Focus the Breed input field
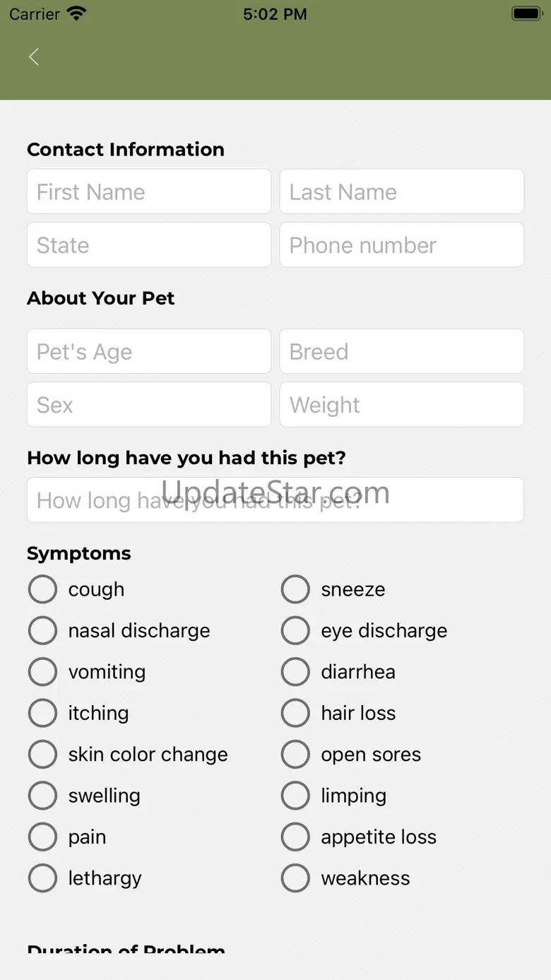The width and height of the screenshot is (551, 980). tap(401, 351)
